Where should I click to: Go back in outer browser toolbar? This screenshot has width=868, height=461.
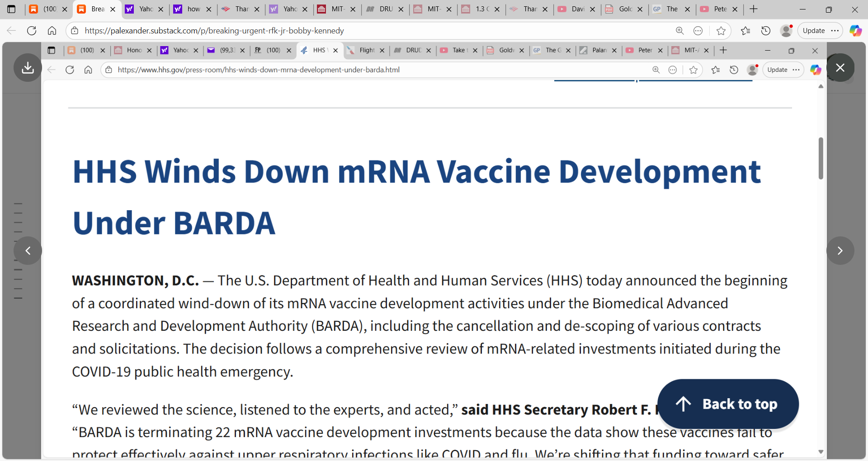point(11,31)
